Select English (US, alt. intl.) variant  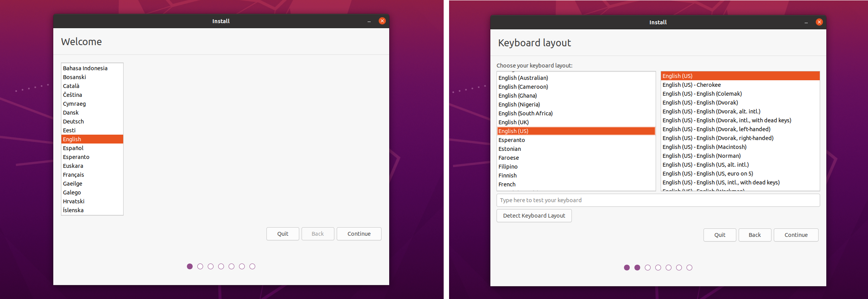740,165
